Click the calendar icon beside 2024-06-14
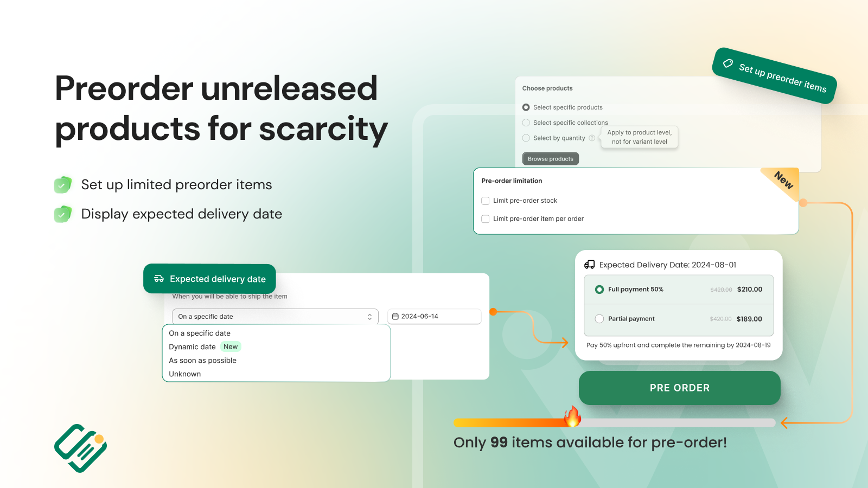 click(x=395, y=316)
